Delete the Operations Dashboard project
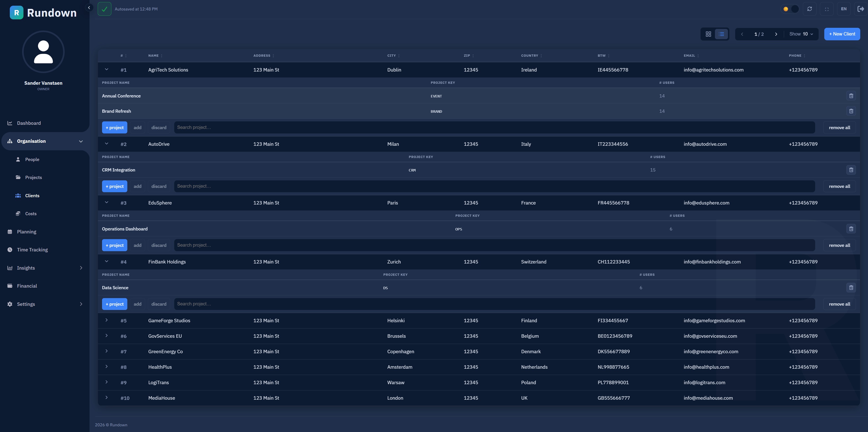The width and height of the screenshot is (868, 432). pyautogui.click(x=851, y=229)
